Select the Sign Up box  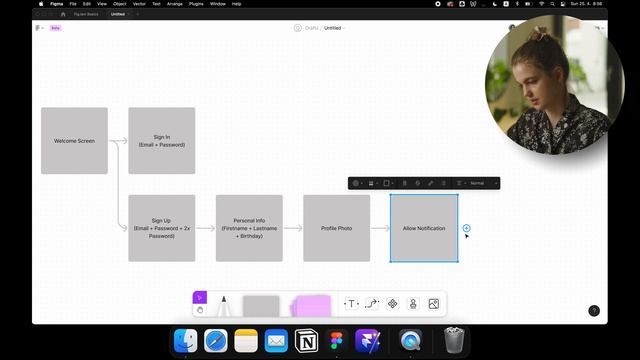pos(162,228)
